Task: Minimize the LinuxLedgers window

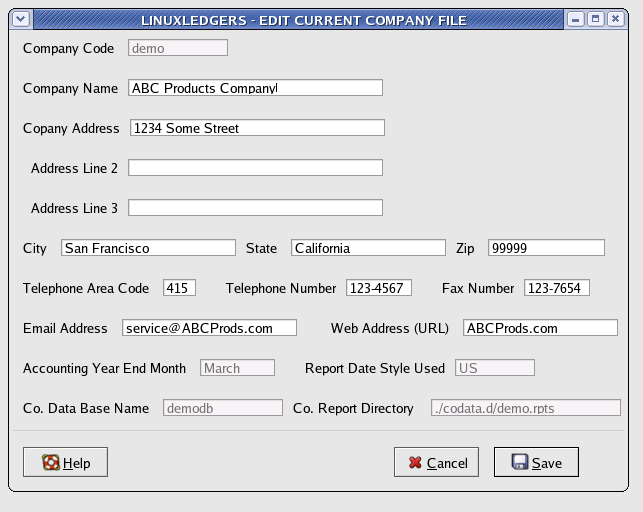Action: [576, 18]
